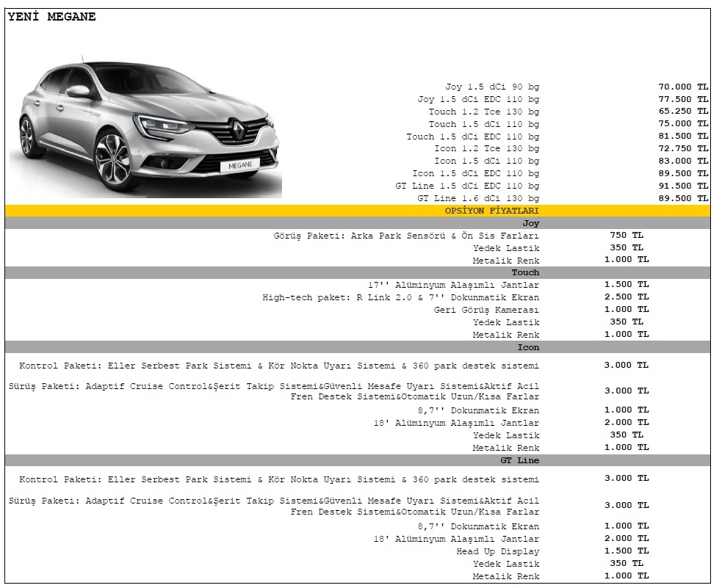Image resolution: width=722 pixels, height=588 pixels.
Task: Click the gray Icon section header
Action: tap(358, 347)
